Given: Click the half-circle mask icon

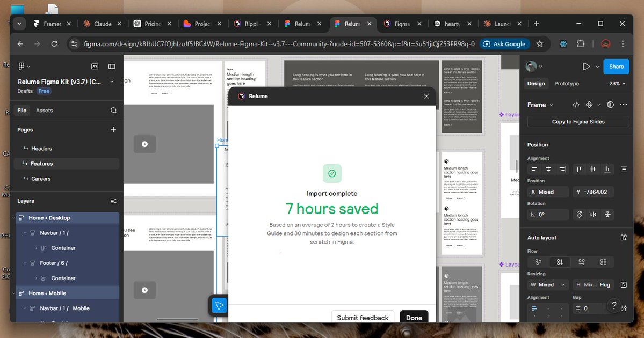Looking at the screenshot, I should coord(610,105).
